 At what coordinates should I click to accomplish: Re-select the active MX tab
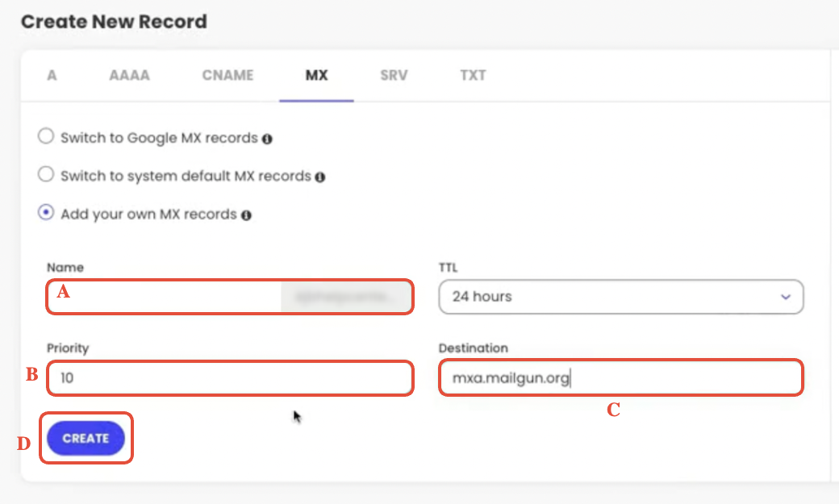coord(316,75)
